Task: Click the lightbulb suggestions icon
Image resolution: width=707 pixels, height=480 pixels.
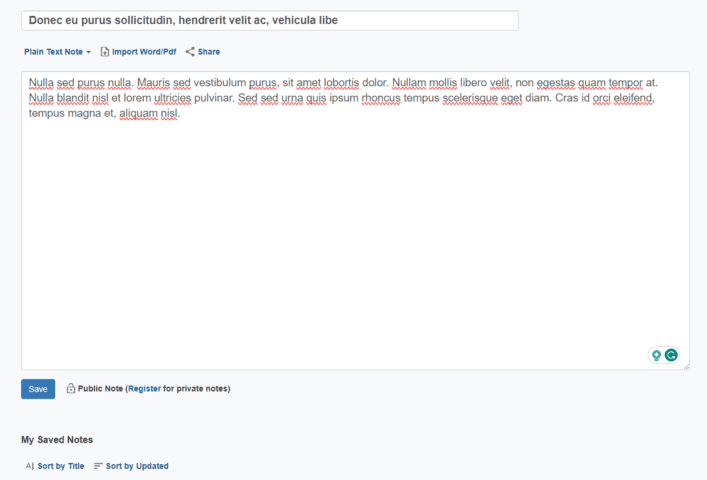Action: [x=657, y=355]
